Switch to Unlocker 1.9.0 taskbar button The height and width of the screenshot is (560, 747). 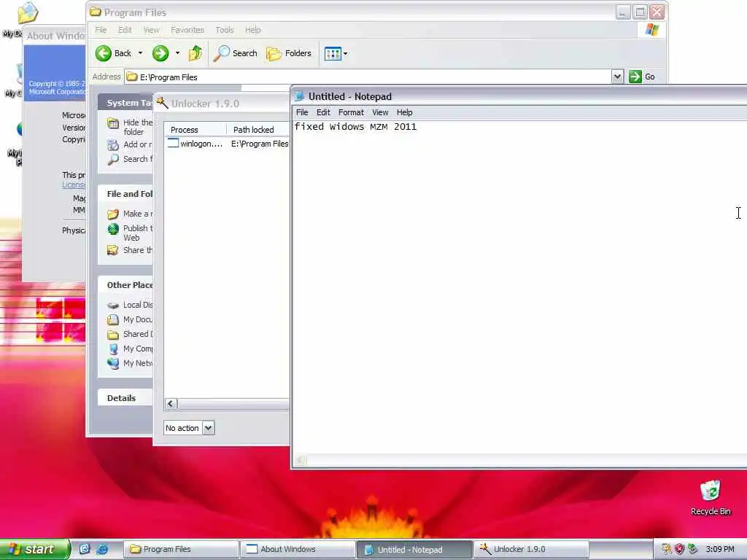[x=531, y=550]
